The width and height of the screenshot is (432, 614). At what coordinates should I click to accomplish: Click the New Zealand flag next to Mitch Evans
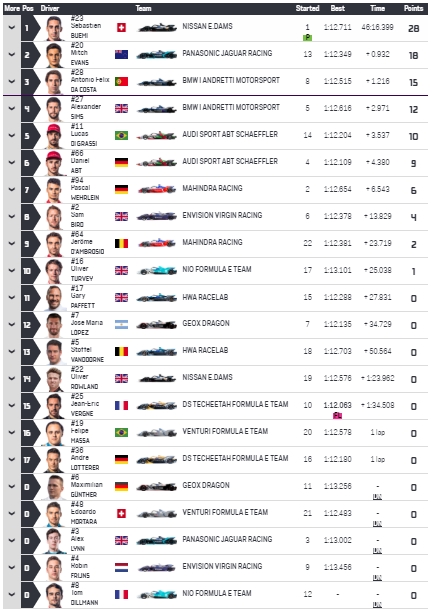click(x=121, y=54)
